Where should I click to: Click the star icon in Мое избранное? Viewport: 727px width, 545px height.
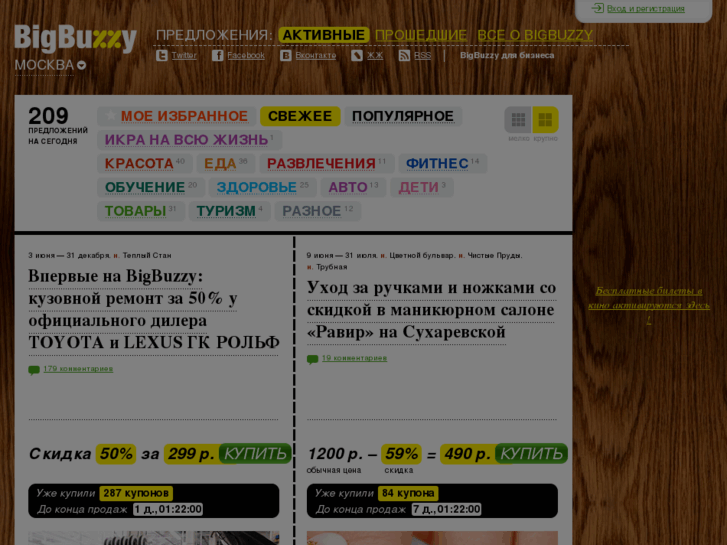point(110,115)
